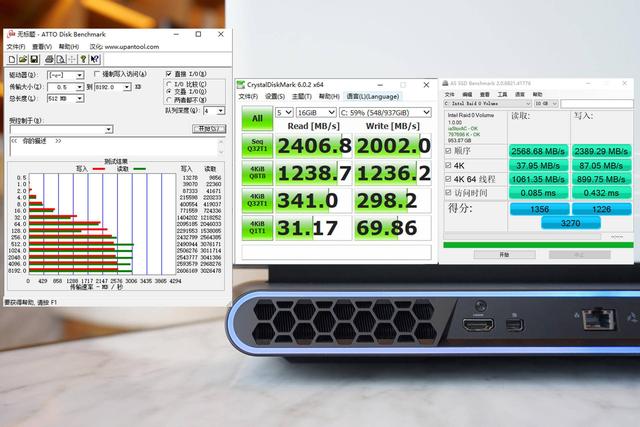Select the 两者都不 radio button
This screenshot has height=427, width=640.
tap(169, 100)
